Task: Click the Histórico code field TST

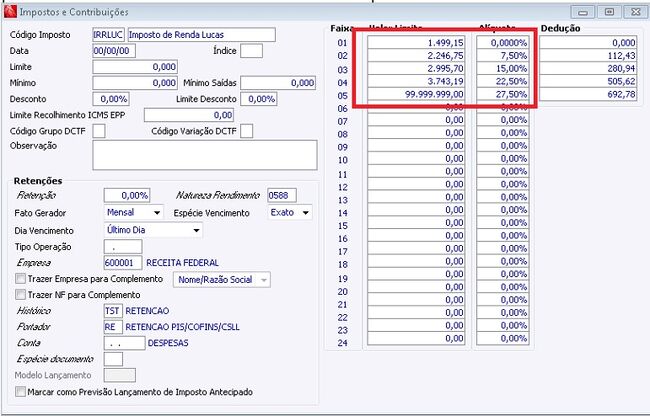Action: click(113, 311)
